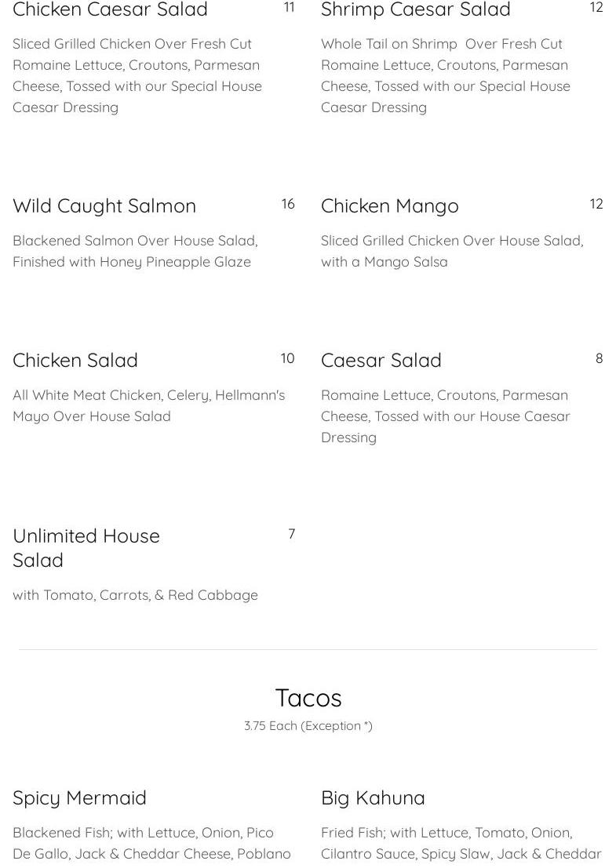Click the Blackened Salmon description text

[x=135, y=251]
